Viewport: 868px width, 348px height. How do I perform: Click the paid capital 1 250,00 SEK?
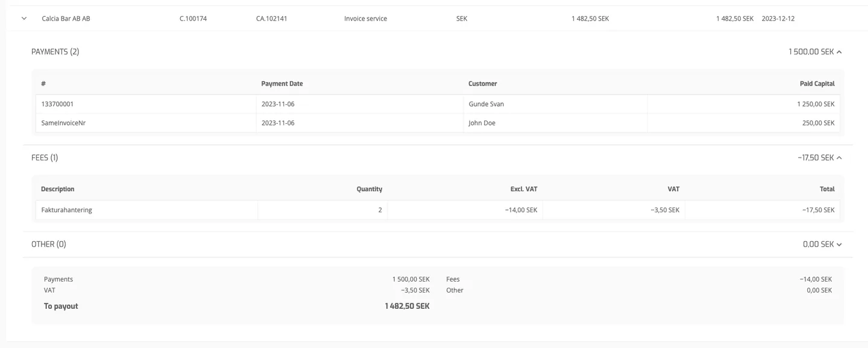[816, 104]
